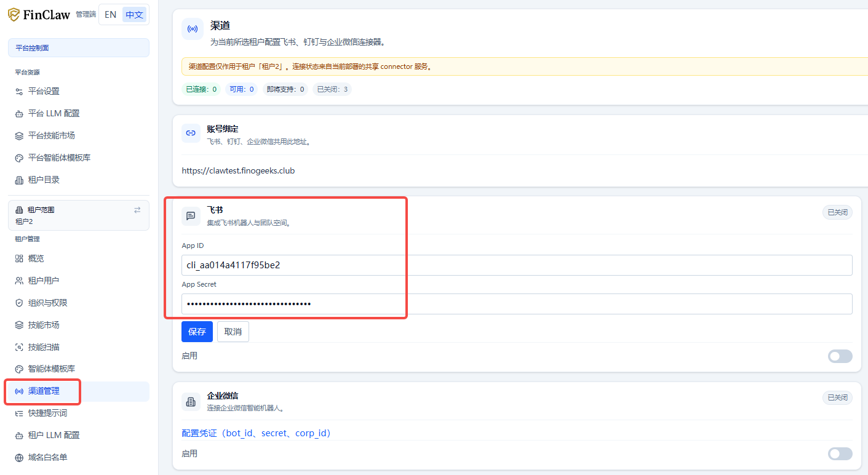Screen dimensions: 868x475
Task: Click the App ID input field
Action: tap(517, 265)
